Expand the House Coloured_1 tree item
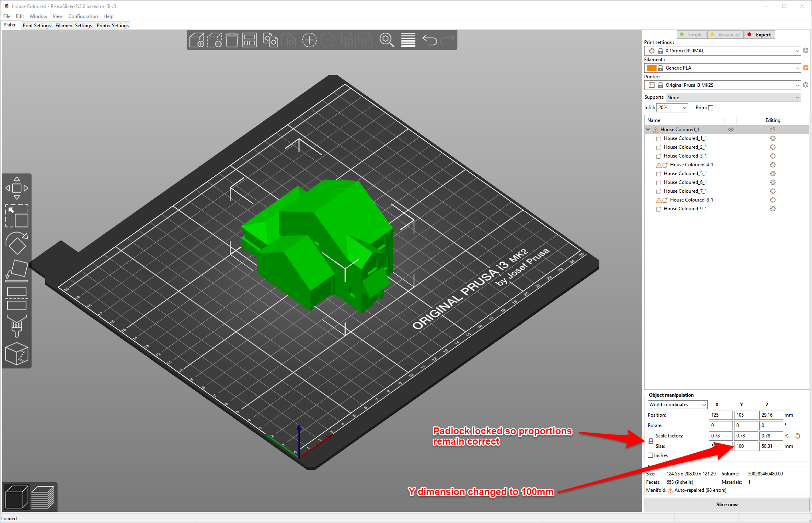 [x=647, y=129]
